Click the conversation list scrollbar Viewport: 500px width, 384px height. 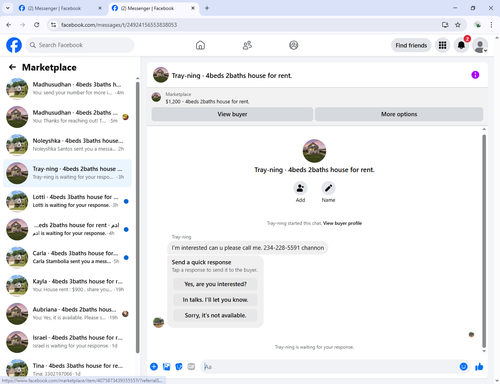pos(138,217)
